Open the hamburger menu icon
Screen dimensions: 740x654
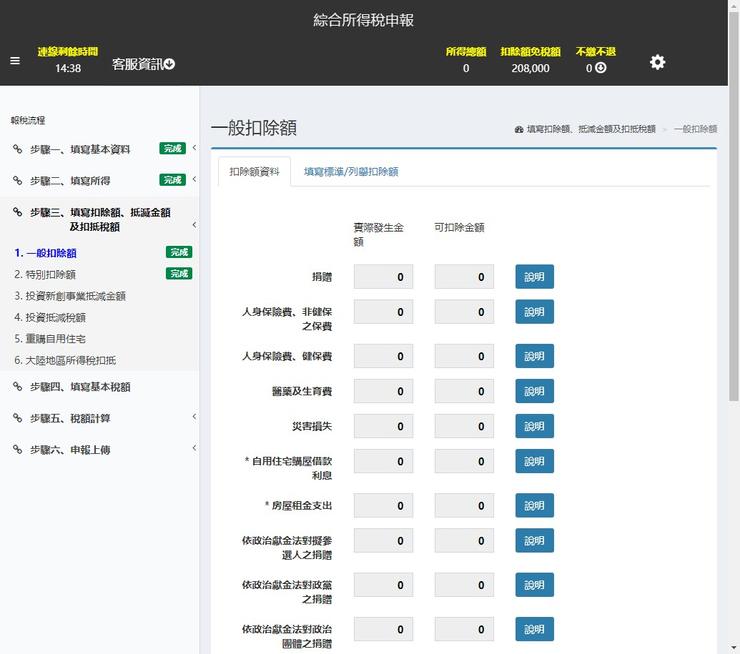coord(15,61)
